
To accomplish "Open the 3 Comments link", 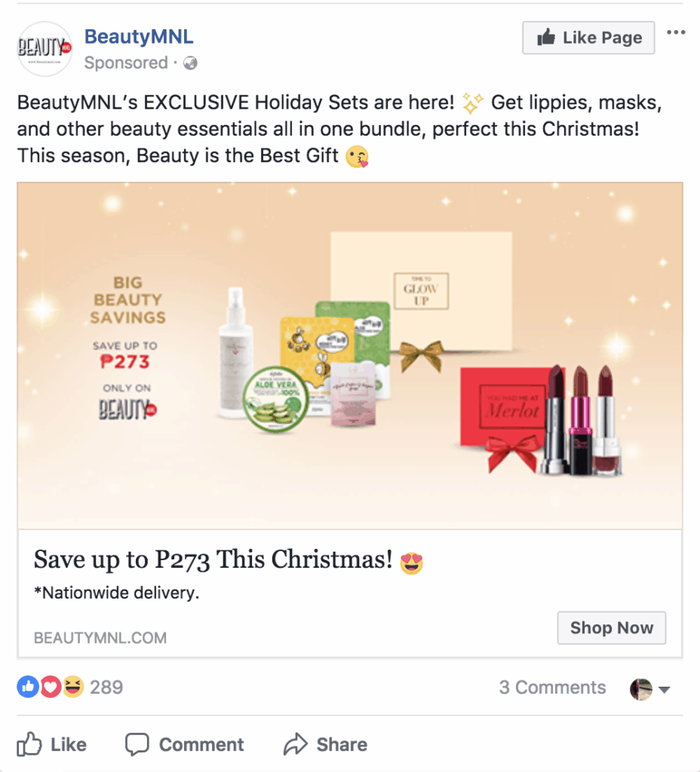I will click(x=552, y=688).
